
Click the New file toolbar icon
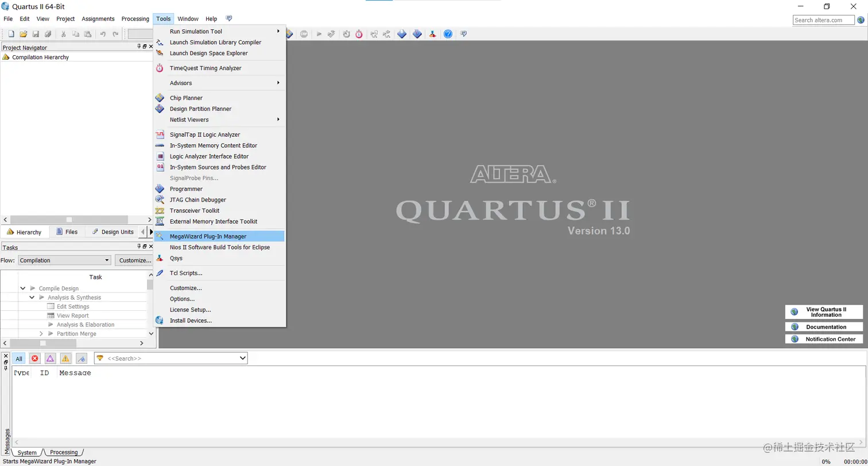[x=11, y=34]
